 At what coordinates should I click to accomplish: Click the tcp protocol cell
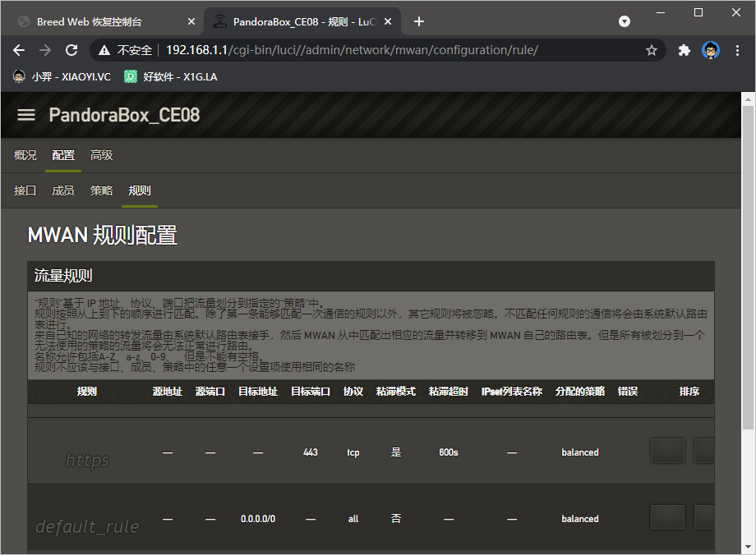click(353, 452)
